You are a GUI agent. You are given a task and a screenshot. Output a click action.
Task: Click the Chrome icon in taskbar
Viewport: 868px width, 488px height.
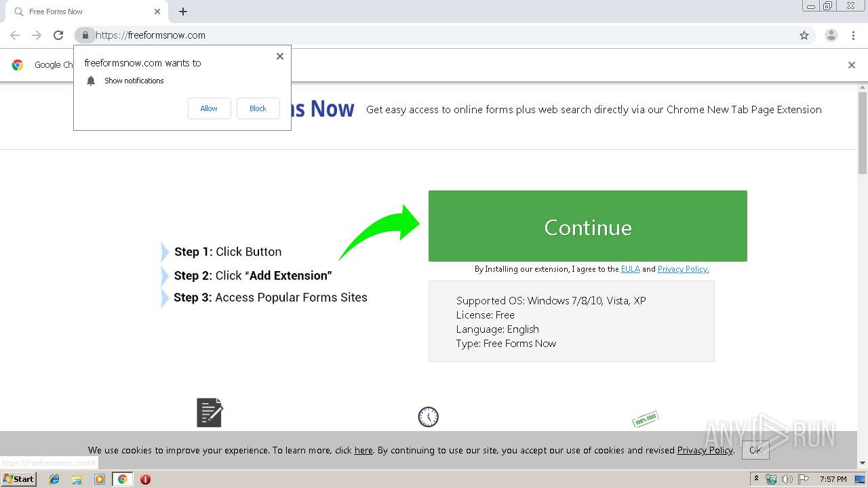(x=122, y=479)
